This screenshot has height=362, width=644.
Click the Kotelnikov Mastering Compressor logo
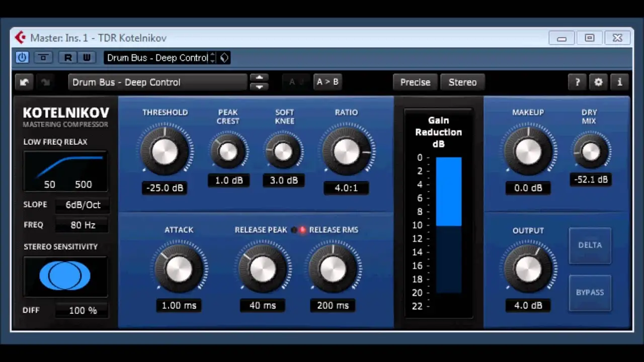66,117
